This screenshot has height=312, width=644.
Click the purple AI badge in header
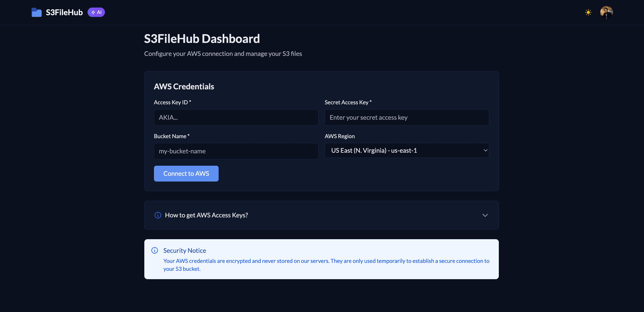96,12
